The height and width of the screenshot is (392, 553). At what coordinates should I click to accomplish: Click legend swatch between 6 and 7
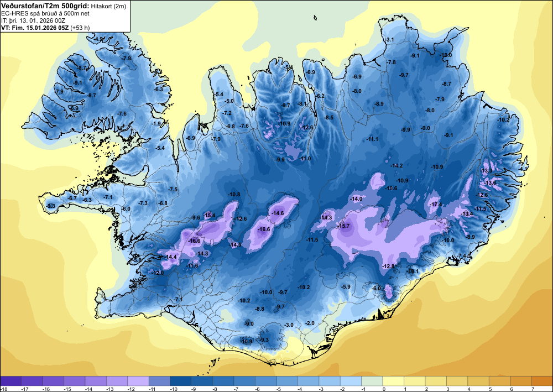(x=521, y=381)
